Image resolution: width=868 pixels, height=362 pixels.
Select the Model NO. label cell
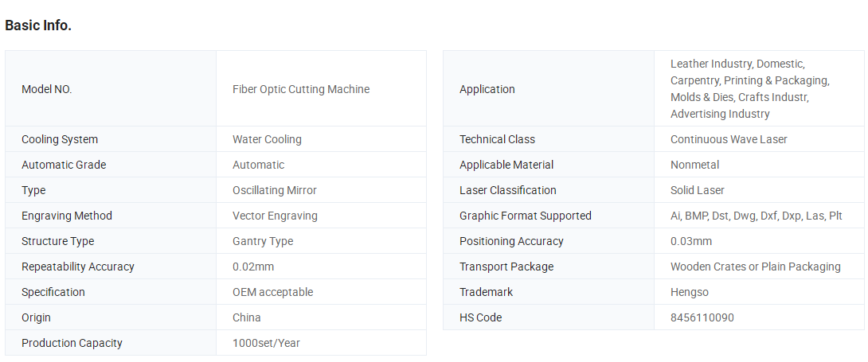tap(111, 89)
